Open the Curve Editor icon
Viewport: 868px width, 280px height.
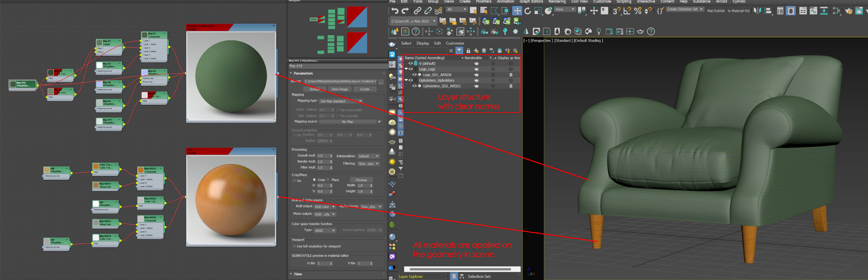coord(813,11)
